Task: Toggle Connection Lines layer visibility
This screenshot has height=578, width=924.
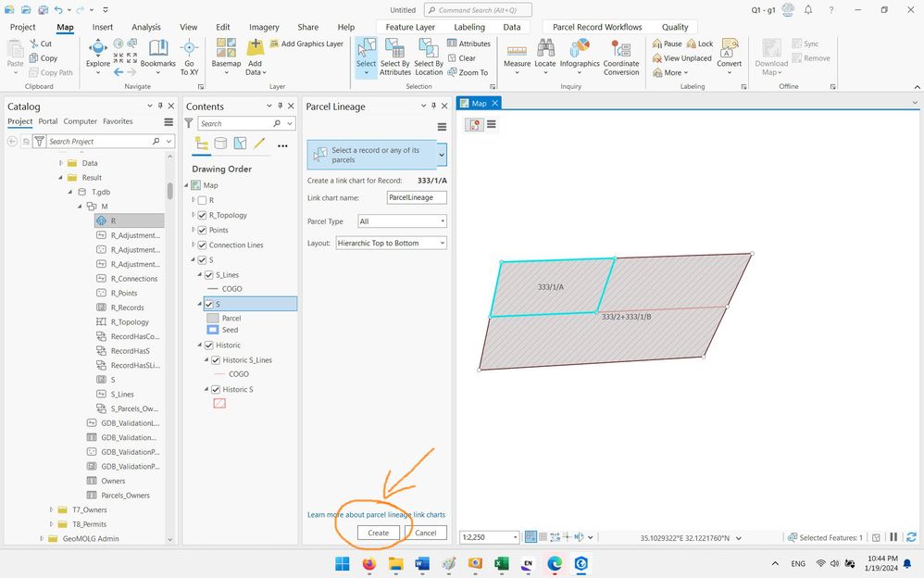Action: pos(202,245)
